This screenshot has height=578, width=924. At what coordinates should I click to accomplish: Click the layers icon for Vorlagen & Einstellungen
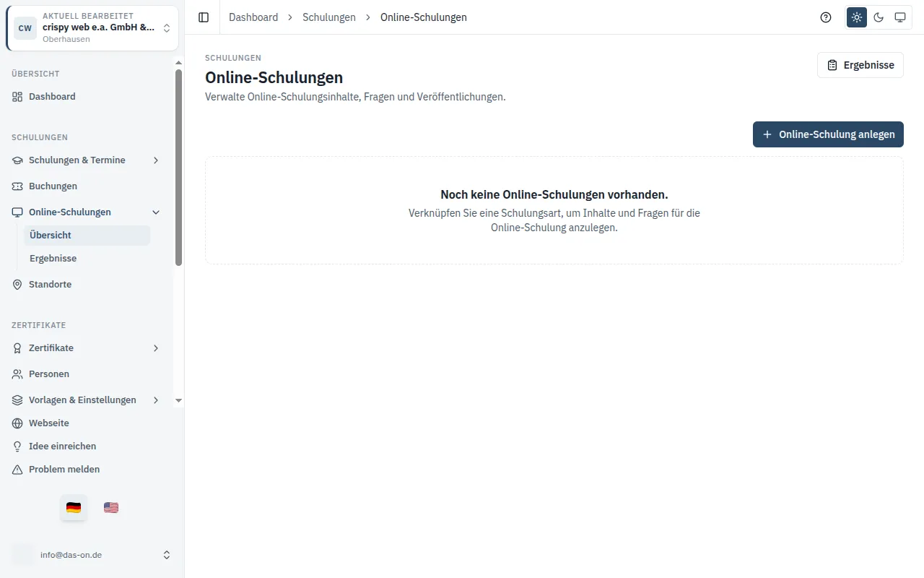point(17,400)
